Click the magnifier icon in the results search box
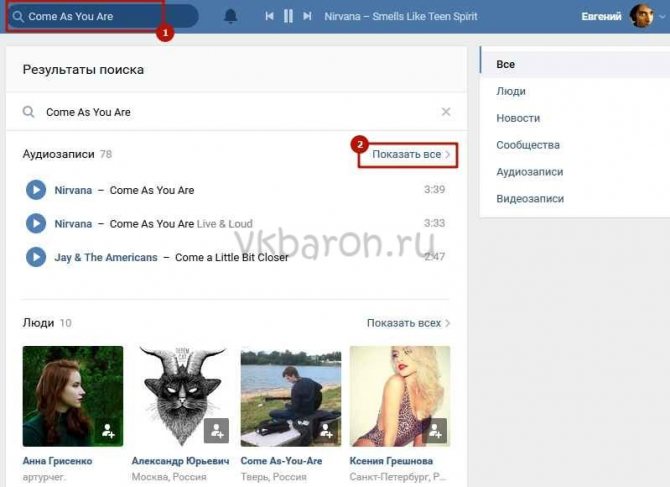The height and width of the screenshot is (487, 670). click(29, 112)
